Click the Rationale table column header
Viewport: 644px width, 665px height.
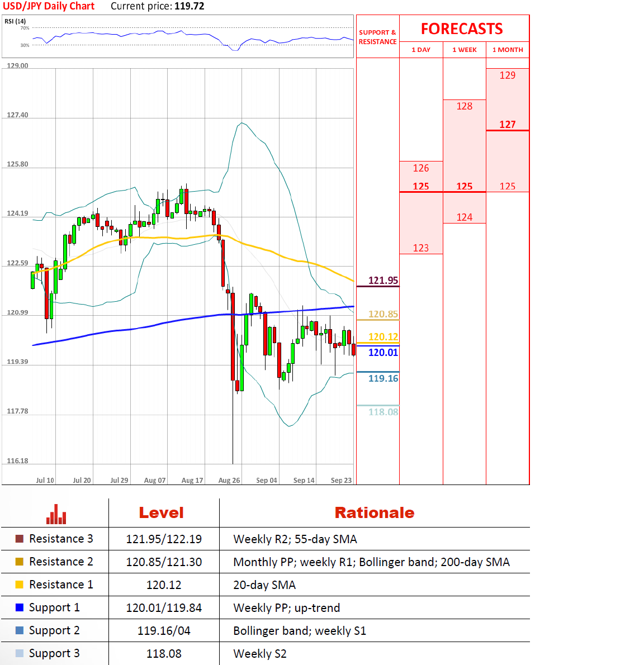(x=374, y=513)
